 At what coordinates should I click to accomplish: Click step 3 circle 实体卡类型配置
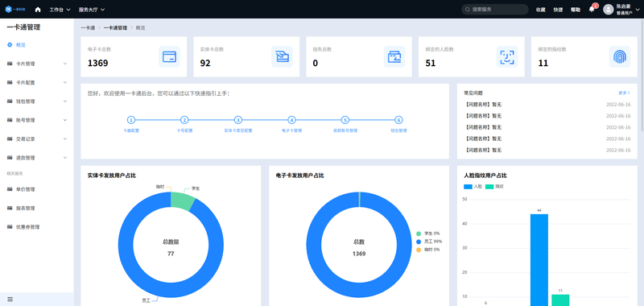[x=237, y=120]
